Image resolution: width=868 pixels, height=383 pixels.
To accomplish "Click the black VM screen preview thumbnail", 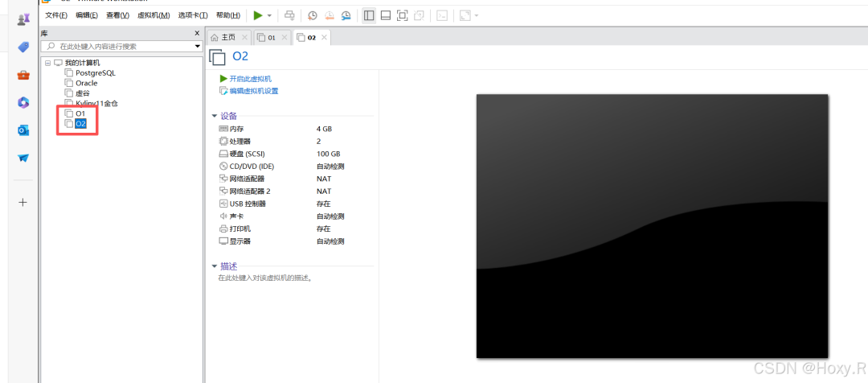I will point(652,226).
